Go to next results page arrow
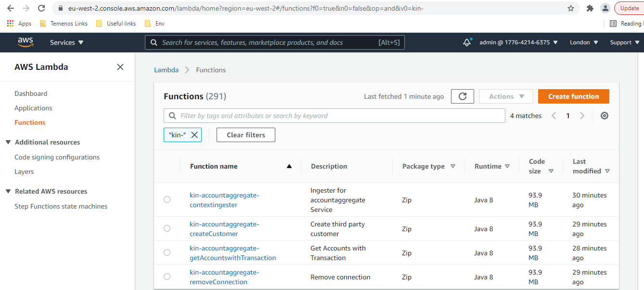 [x=582, y=116]
